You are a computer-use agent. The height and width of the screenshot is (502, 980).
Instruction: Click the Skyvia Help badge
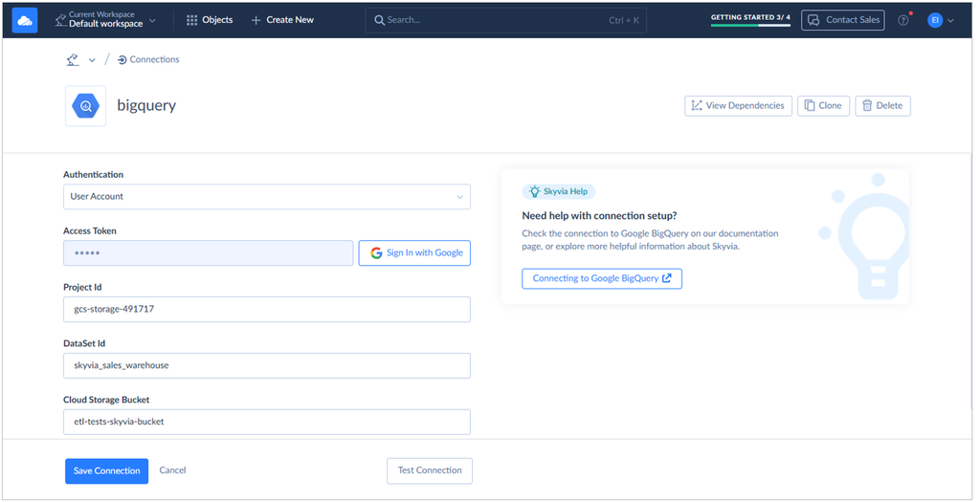(x=559, y=191)
